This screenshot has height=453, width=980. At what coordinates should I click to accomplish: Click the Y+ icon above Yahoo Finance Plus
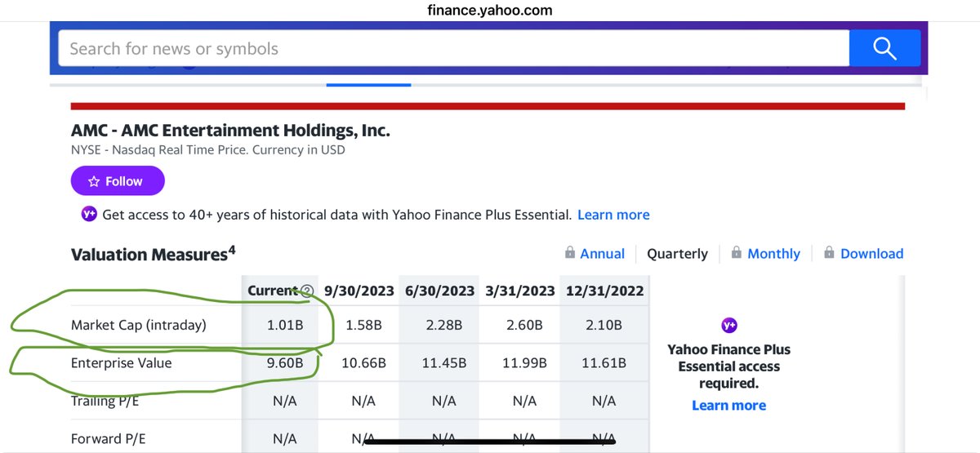(729, 325)
